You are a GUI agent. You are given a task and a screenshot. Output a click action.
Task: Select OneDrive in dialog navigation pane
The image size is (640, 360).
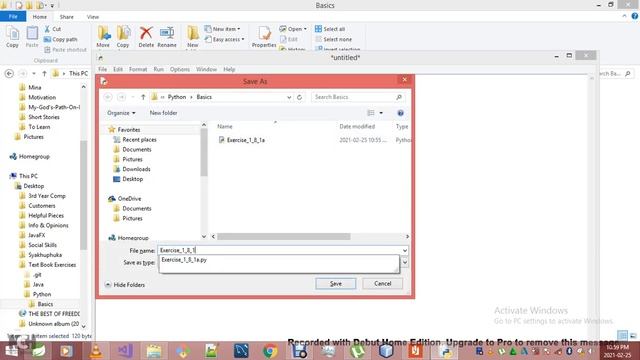[129, 199]
